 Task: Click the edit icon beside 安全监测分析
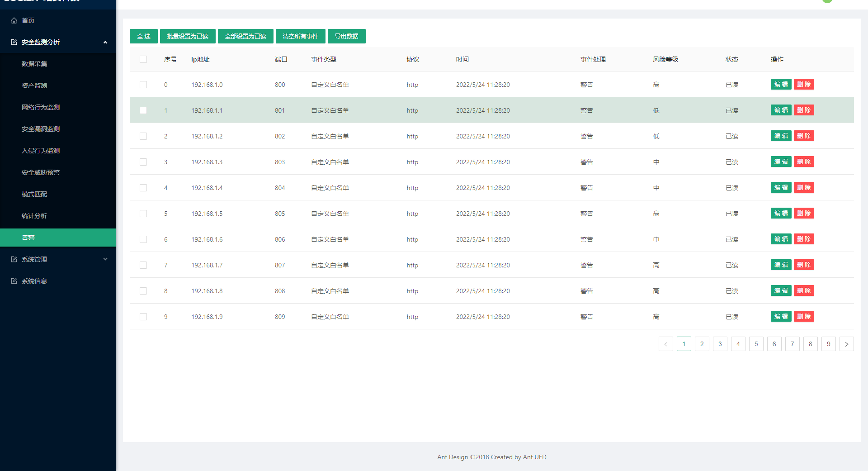point(14,42)
